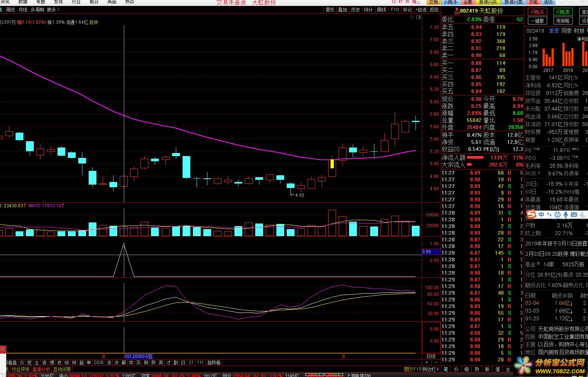Select the 波 indicator tab
588x377 pixels.
59,363
